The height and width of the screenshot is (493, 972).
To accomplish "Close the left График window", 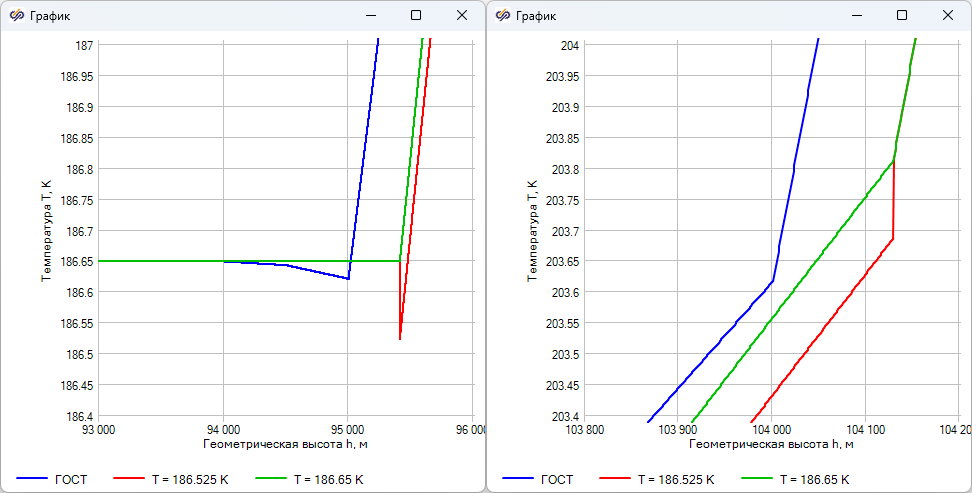I will [x=462, y=16].
